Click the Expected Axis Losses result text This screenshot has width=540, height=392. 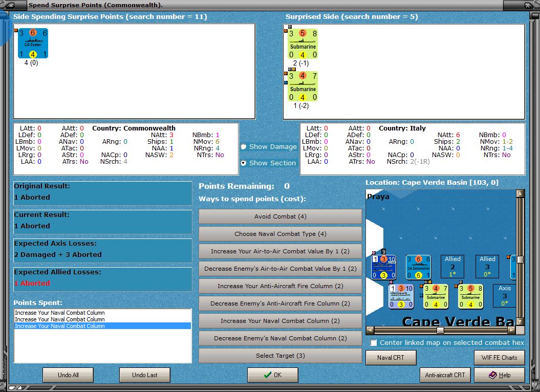(58, 254)
